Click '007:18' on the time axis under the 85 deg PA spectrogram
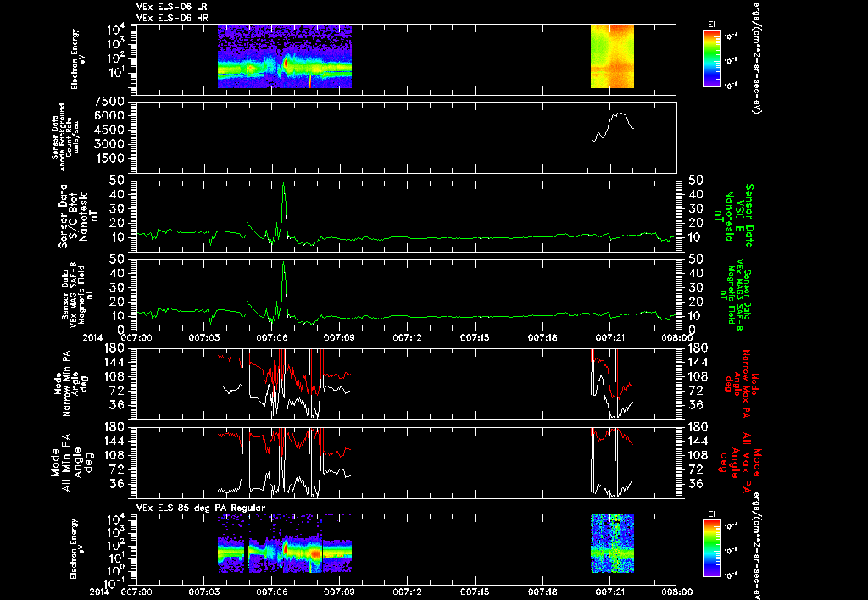Image resolution: width=868 pixels, height=600 pixels. [x=542, y=592]
